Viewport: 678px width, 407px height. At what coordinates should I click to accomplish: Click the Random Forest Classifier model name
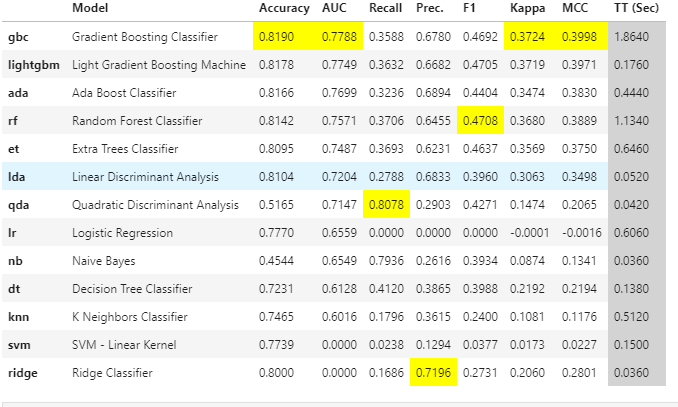click(137, 121)
